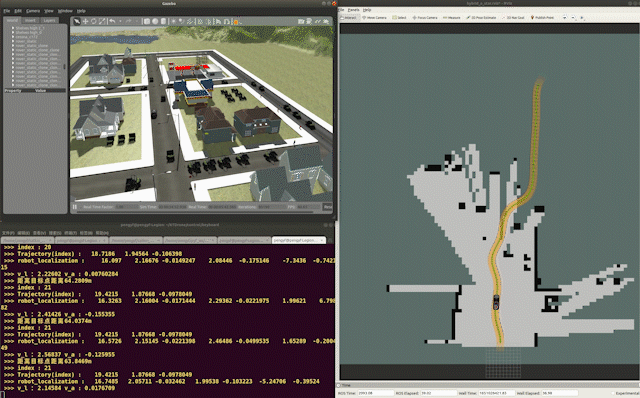Expand the Shelves high_2_1 model tree item

(13, 28)
